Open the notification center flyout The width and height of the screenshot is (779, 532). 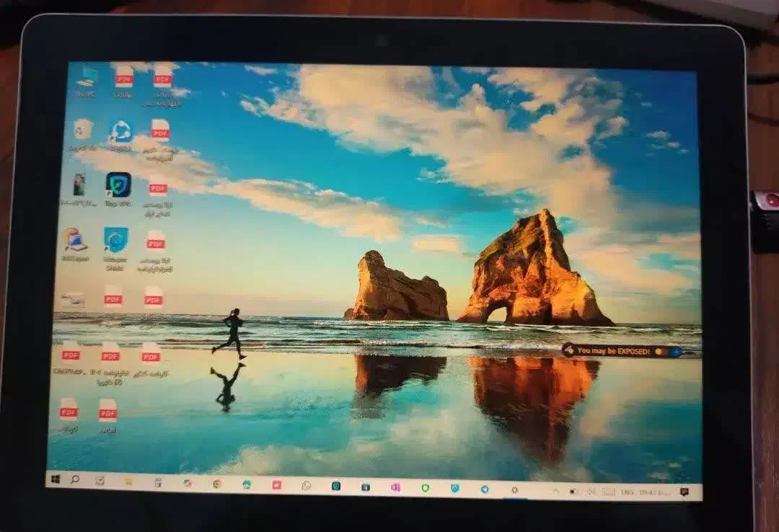(684, 492)
